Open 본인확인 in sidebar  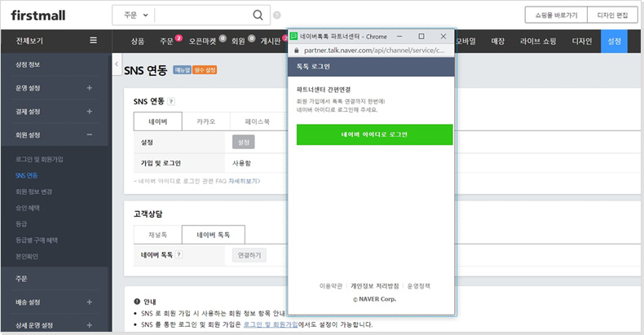[27, 256]
